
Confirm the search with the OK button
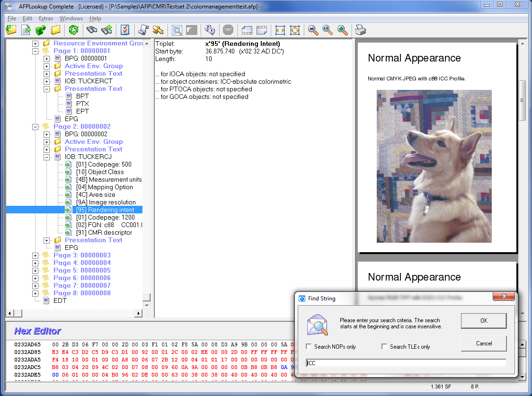point(484,321)
